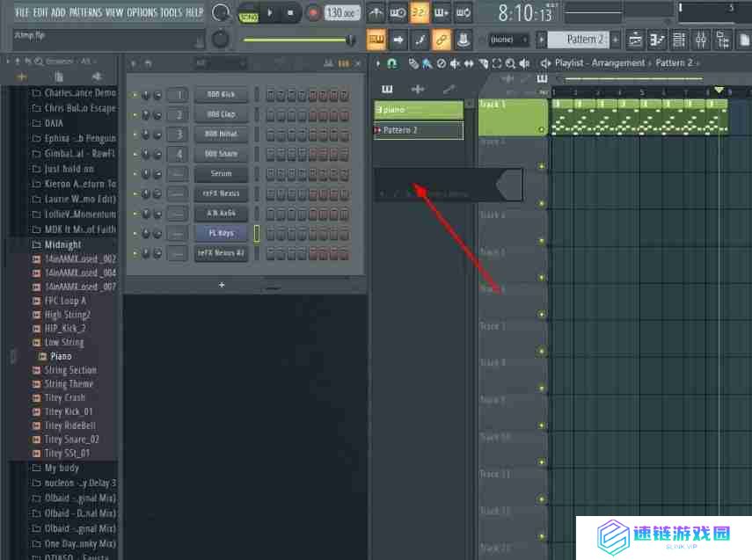Select the playlist playback speaker tool
The image size is (752, 560).
click(525, 62)
